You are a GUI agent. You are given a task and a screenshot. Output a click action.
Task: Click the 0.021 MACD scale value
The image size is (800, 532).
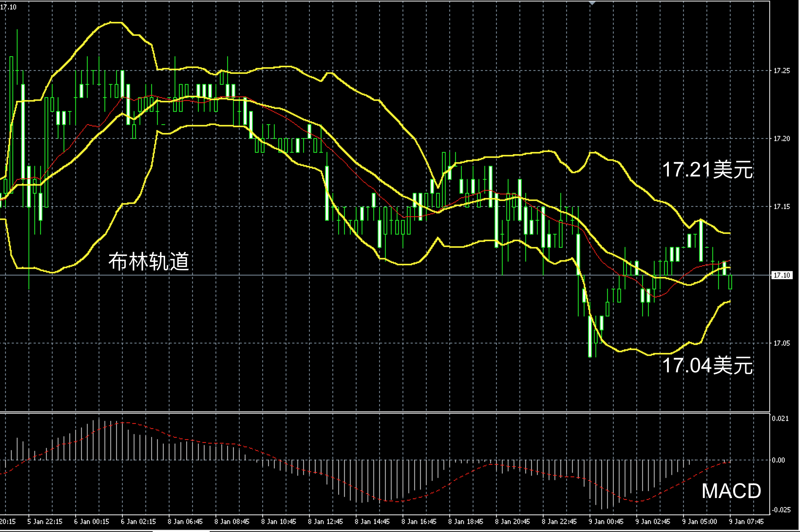pyautogui.click(x=780, y=418)
